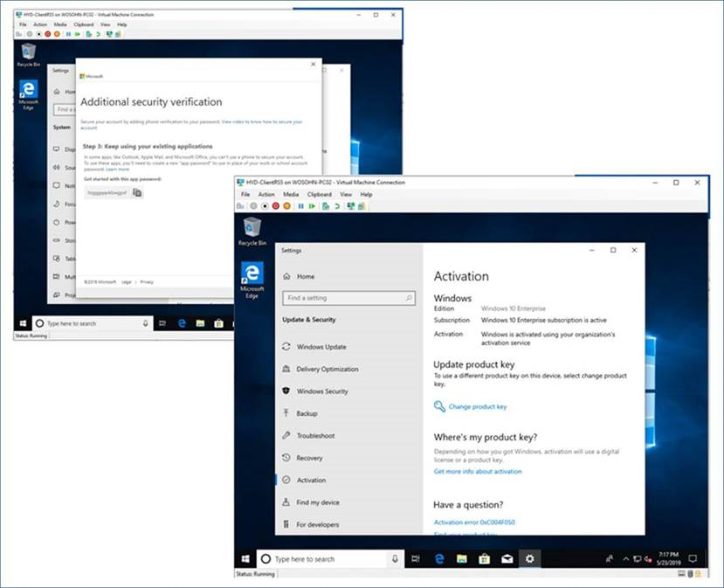Open Recycle Bin on HVD-ClientRS3 desktop
724x588 pixels.
pos(252,231)
